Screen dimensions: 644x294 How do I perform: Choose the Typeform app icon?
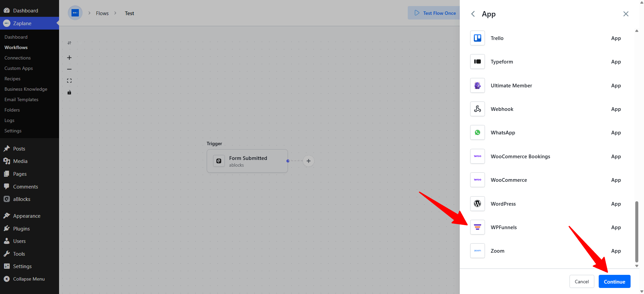point(477,61)
